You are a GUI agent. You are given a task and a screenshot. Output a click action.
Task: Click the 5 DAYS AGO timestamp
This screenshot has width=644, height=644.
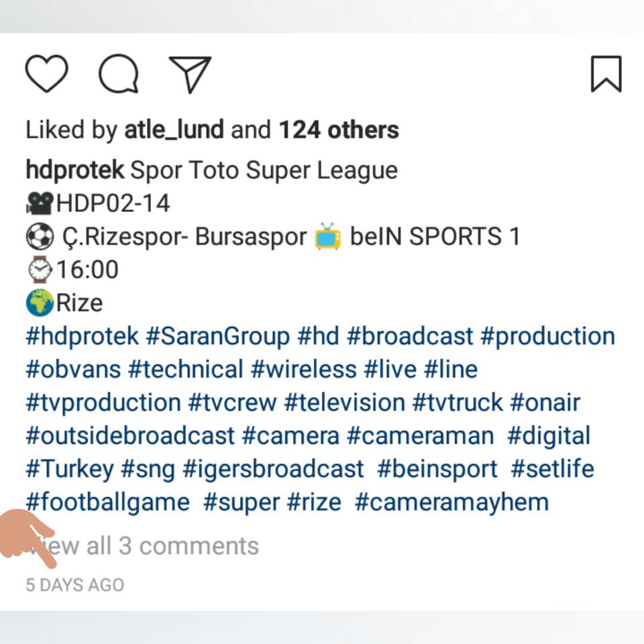coord(75,585)
